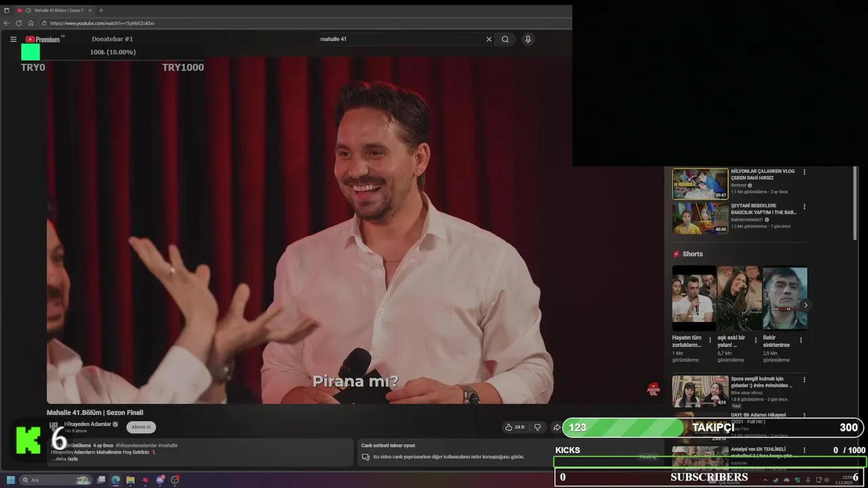Open the 'ŞEYTANİ BEBEKLERE BAKICILIK YAPTIM' thumbnail
Screen dimensions: 868x488
click(700, 218)
